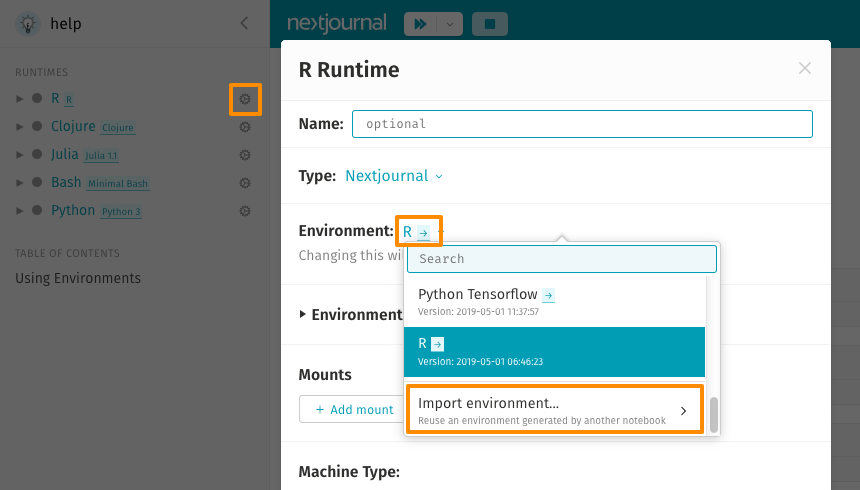860x490 pixels.
Task: Open the R environment badge link in sidebar
Action: [x=69, y=100]
